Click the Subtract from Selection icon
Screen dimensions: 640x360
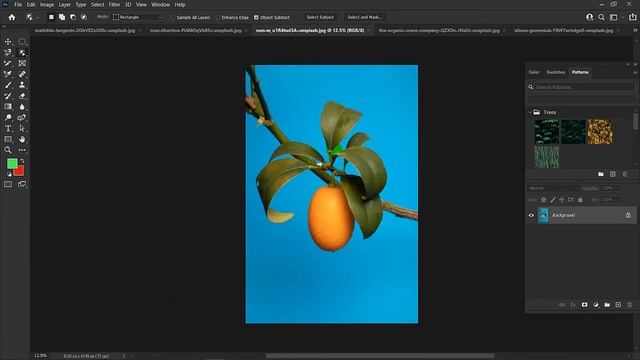tap(73, 17)
